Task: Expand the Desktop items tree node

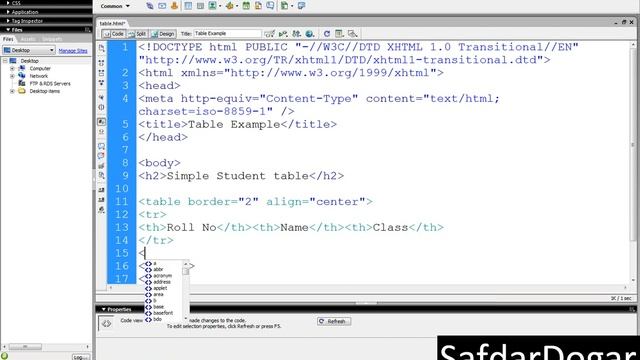Action: (x=12, y=91)
